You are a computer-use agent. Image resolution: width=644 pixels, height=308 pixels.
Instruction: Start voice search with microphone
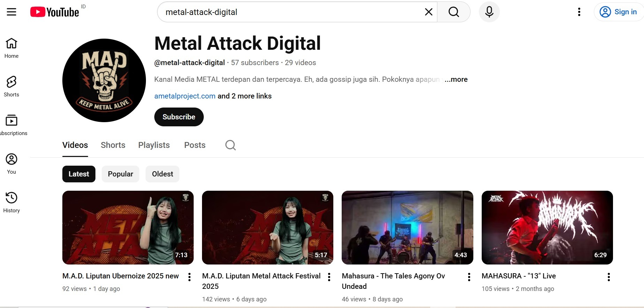click(489, 12)
